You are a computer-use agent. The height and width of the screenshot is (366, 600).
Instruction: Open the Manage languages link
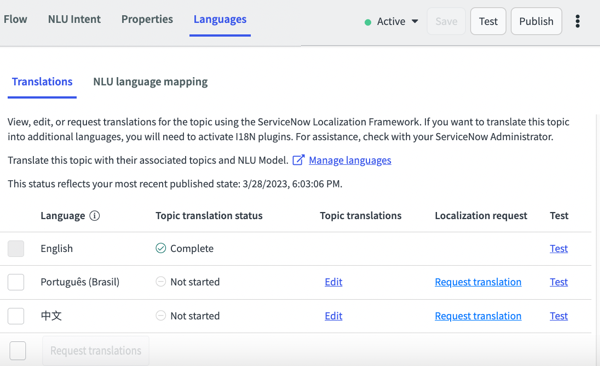pyautogui.click(x=350, y=160)
